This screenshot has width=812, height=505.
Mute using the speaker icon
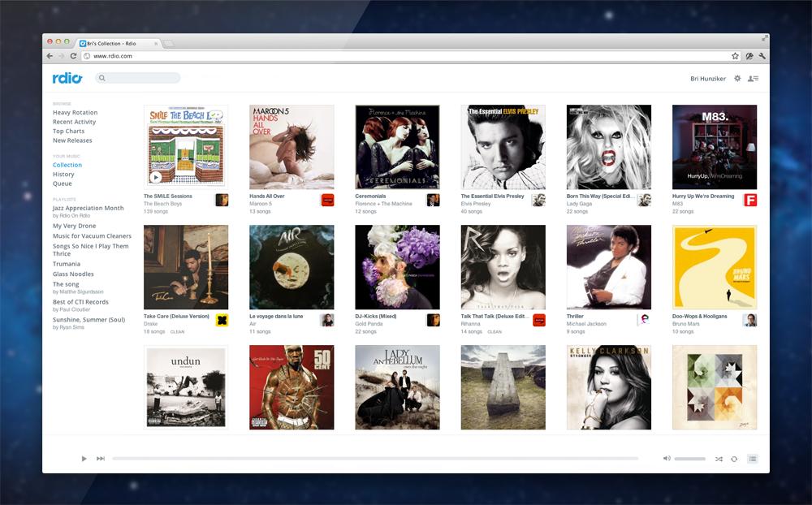coord(667,459)
